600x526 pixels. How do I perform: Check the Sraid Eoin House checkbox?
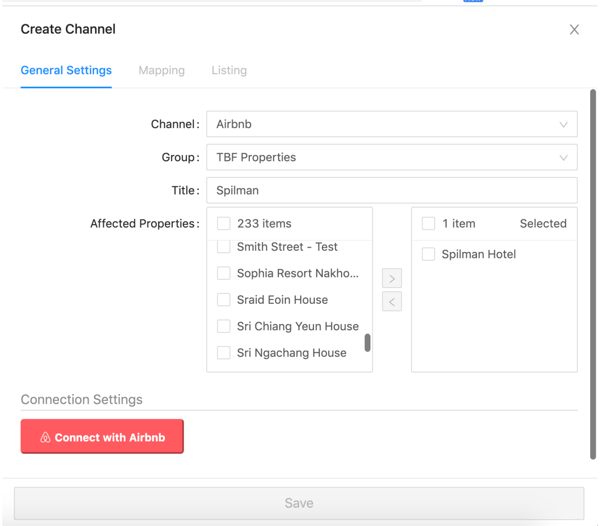tap(223, 300)
